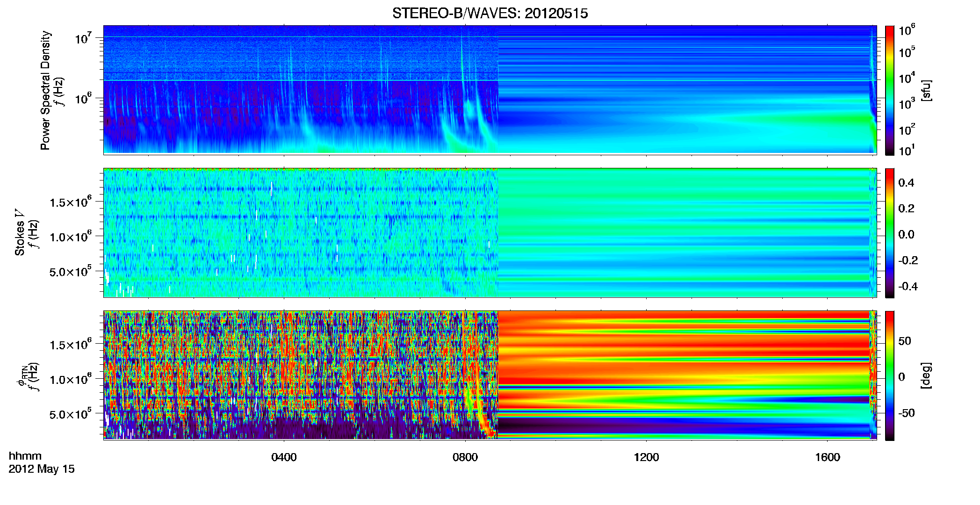Click the 0400 time tick label
The height and width of the screenshot is (505, 980).
click(284, 457)
